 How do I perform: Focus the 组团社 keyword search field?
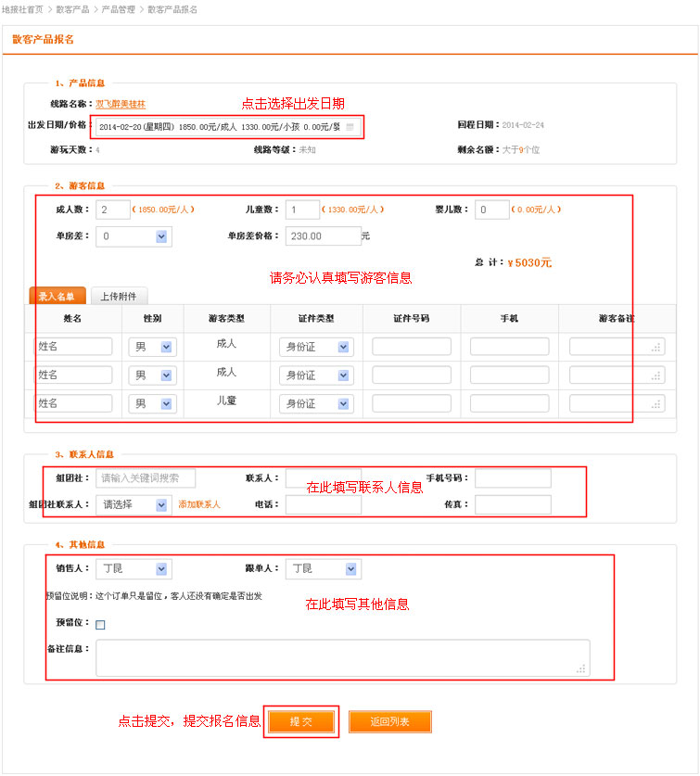click(146, 478)
